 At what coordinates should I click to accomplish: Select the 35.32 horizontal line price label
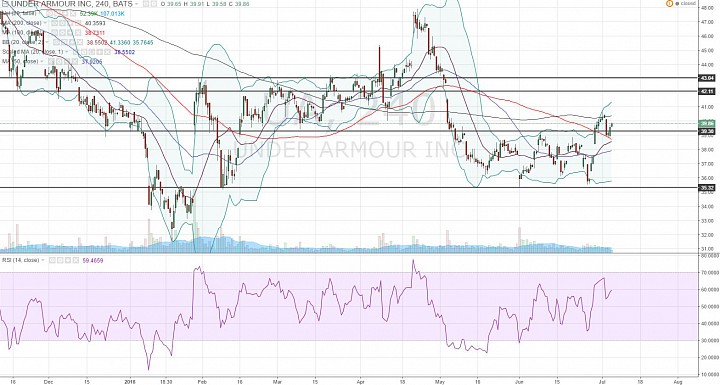coord(706,187)
